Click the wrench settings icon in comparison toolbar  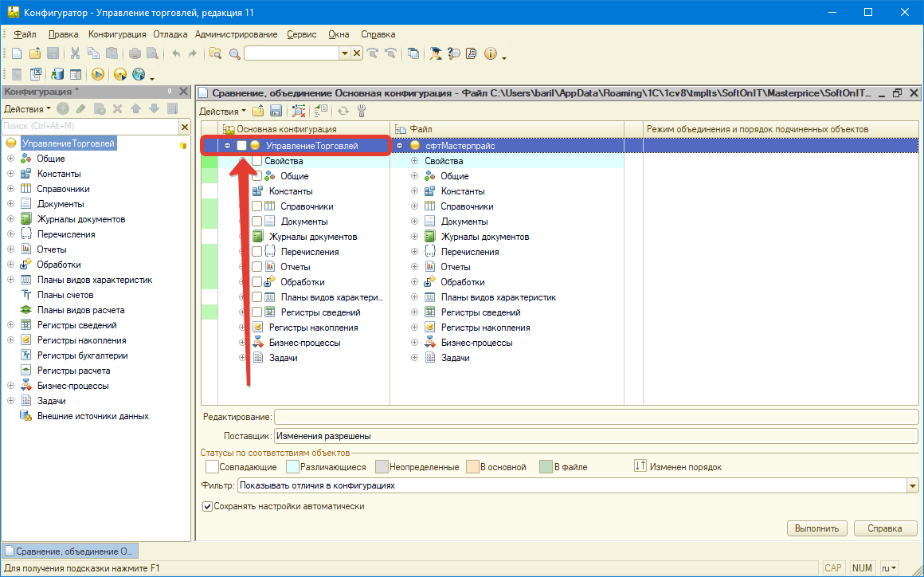click(361, 111)
